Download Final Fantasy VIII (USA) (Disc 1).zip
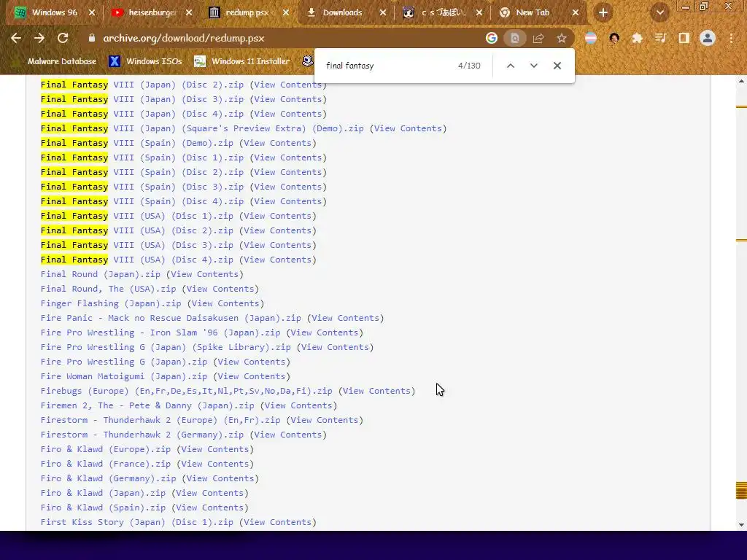Viewport: 747px width, 560px height. click(137, 216)
